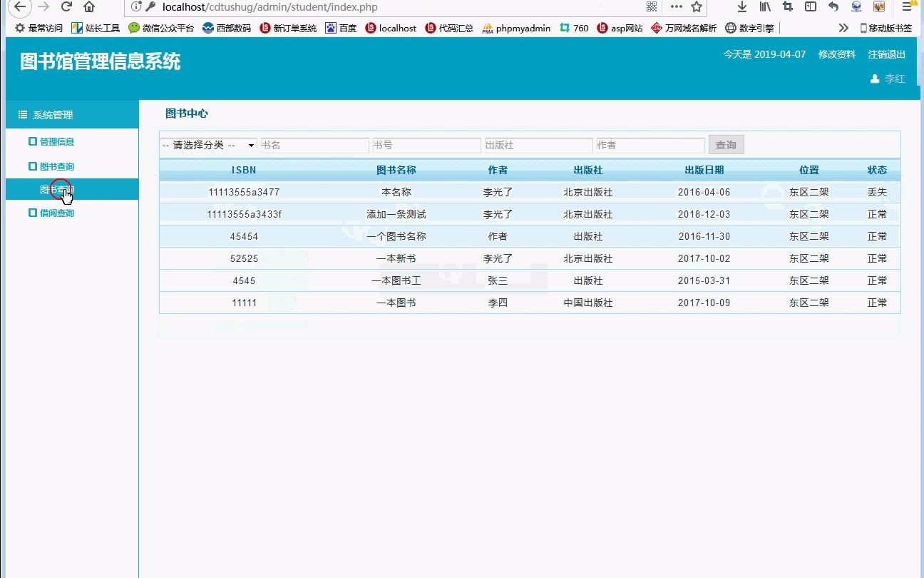This screenshot has width=924, height=578.
Task: Reload the page with the refresh icon
Action: [66, 6]
